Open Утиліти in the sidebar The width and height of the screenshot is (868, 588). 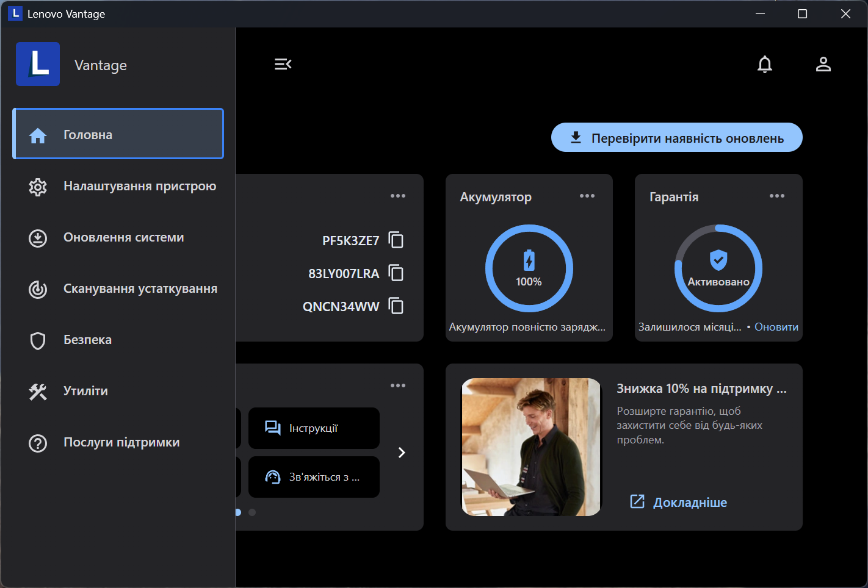[118, 391]
